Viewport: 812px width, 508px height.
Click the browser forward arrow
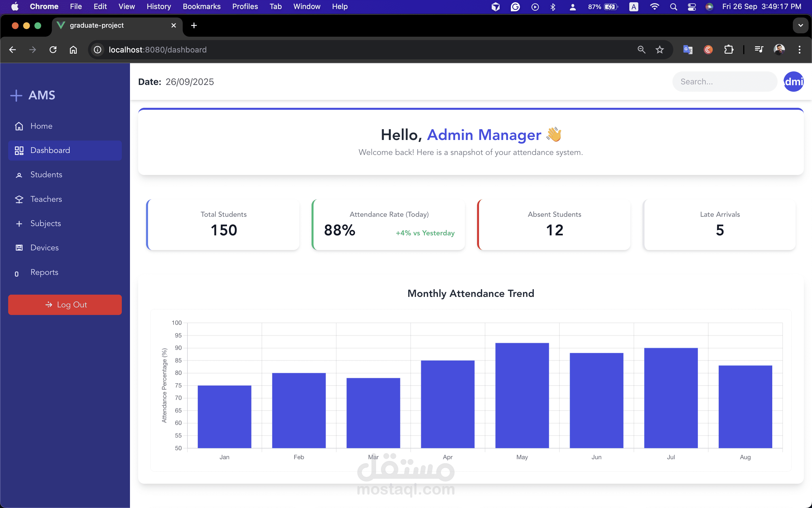pyautogui.click(x=32, y=50)
